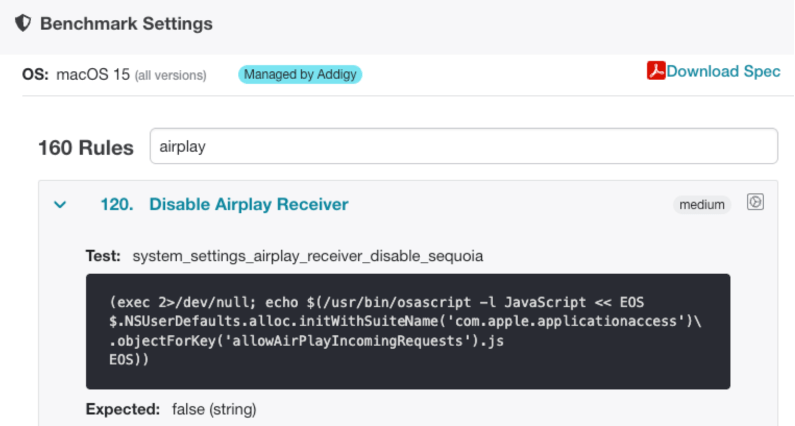
Task: Click the shield icon beside Benchmark Settings
Action: click(x=23, y=23)
